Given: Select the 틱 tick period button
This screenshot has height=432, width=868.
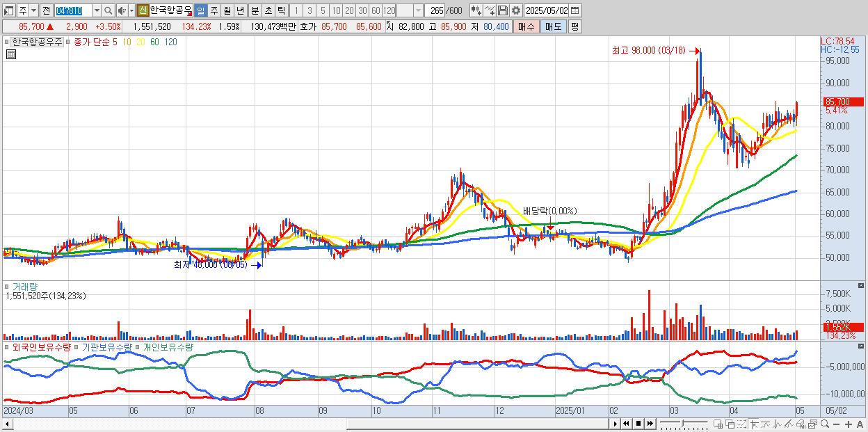Looking at the screenshot, I should (x=281, y=11).
